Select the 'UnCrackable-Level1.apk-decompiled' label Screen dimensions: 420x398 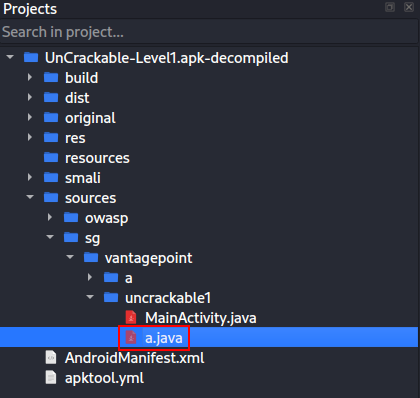[x=167, y=58]
